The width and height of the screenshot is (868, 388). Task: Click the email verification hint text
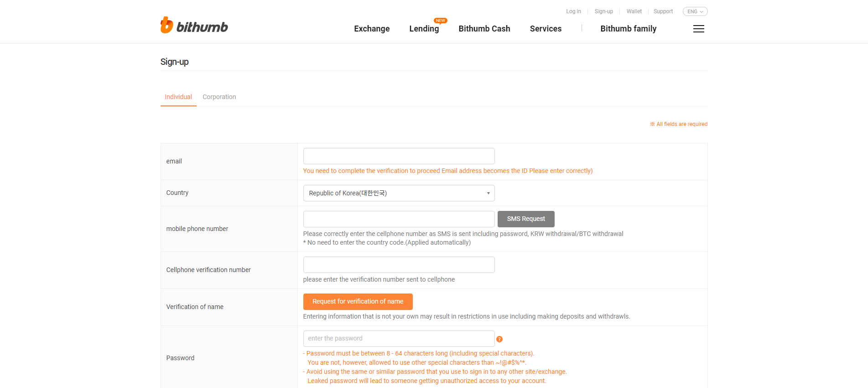tap(447, 171)
